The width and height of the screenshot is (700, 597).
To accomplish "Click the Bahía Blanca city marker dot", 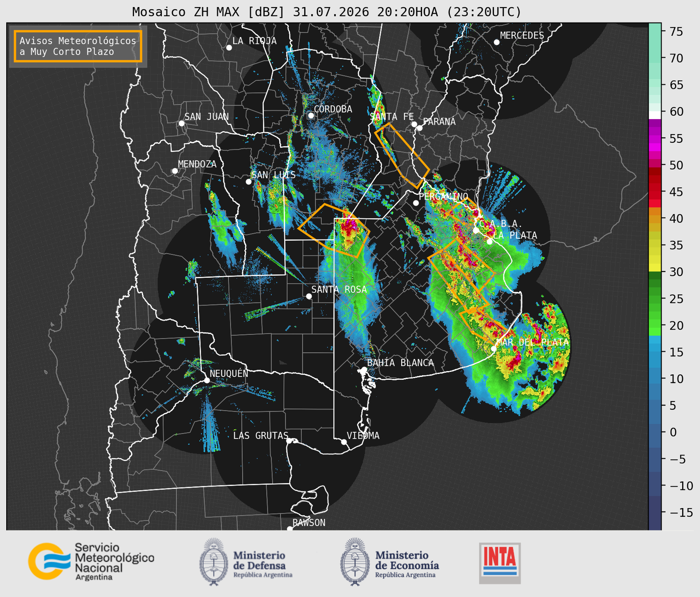I will (x=364, y=369).
